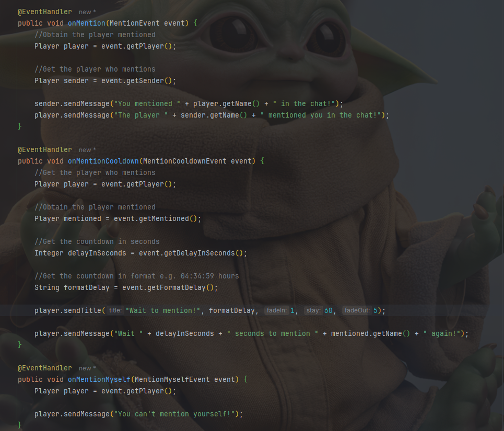Click the MentionEvent parameter type
The height and width of the screenshot is (431, 504).
click(x=135, y=23)
